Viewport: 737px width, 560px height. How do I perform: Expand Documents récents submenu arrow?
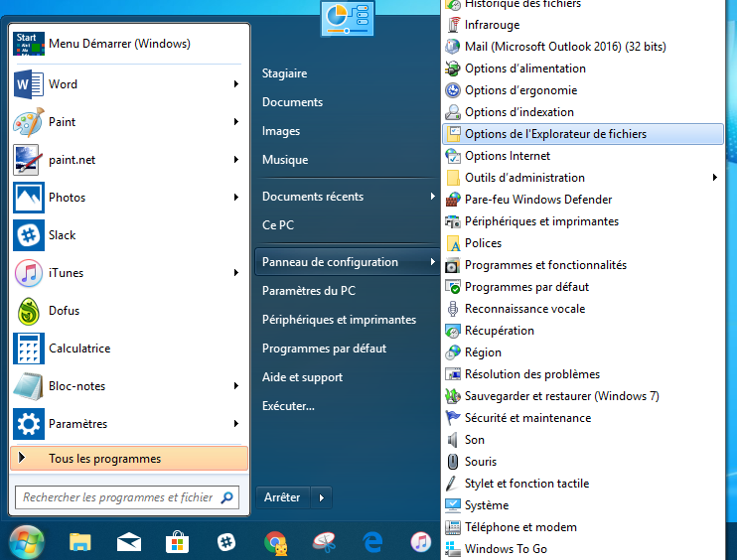click(x=432, y=197)
